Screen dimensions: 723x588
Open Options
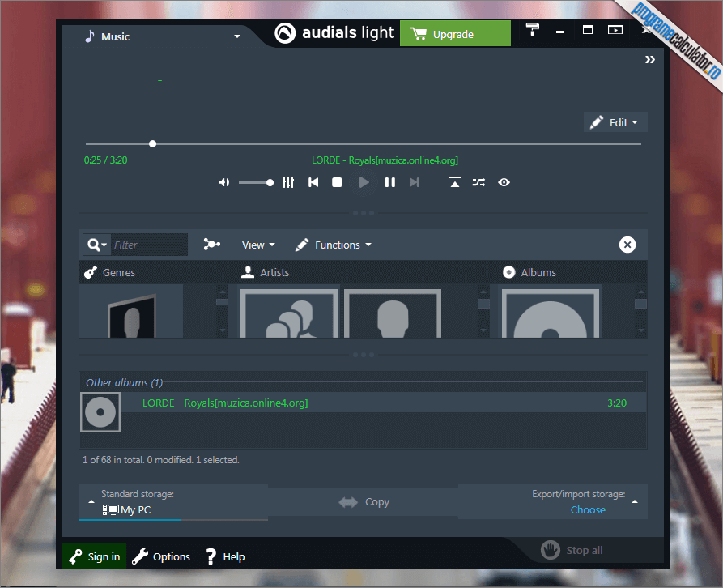[161, 556]
